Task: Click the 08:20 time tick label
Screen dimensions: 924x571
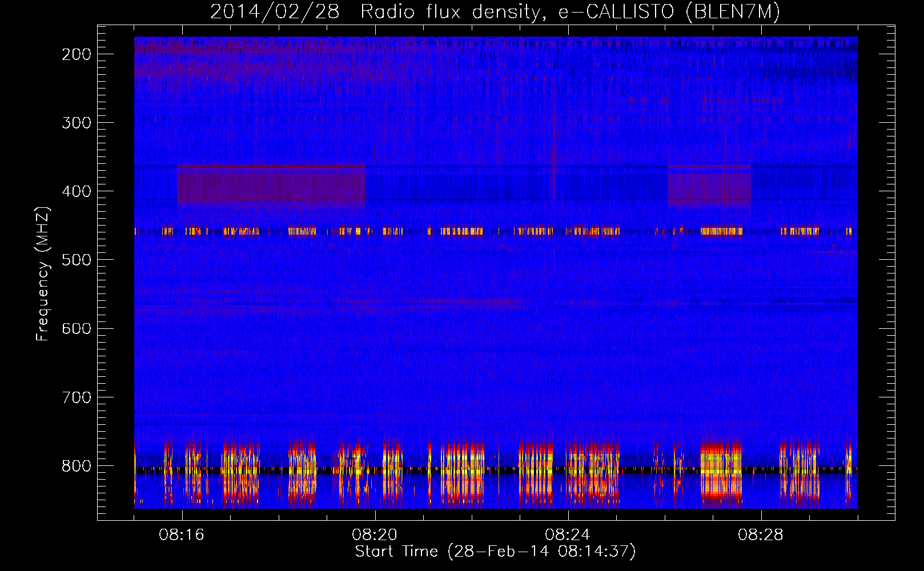Action: click(x=375, y=535)
